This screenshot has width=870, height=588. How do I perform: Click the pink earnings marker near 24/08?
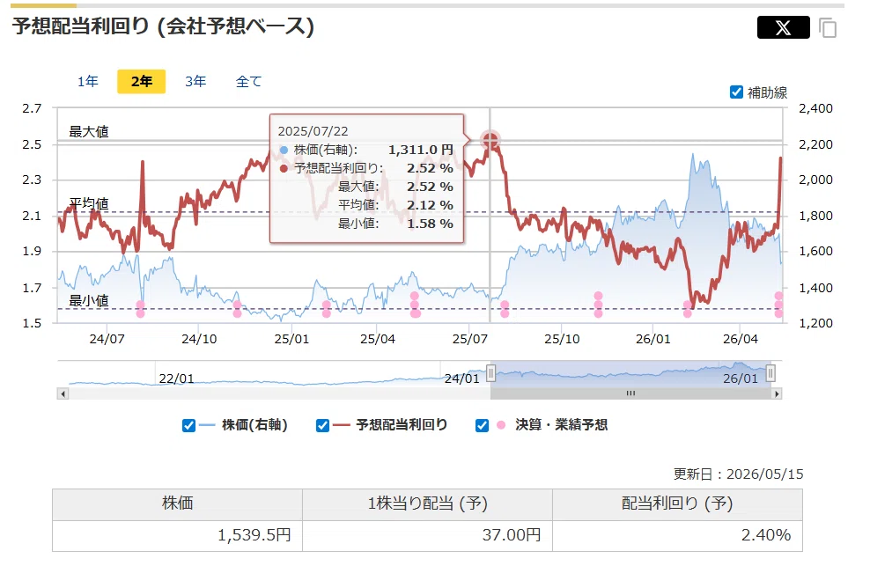[x=140, y=310]
